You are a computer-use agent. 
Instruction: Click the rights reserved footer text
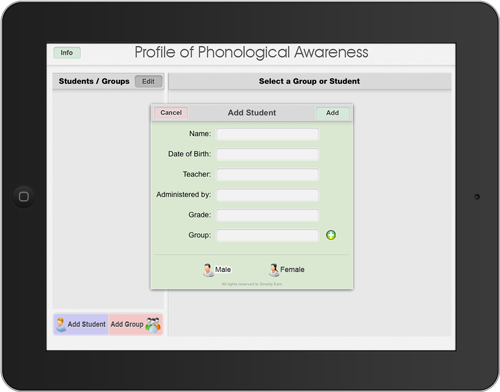coord(252,284)
